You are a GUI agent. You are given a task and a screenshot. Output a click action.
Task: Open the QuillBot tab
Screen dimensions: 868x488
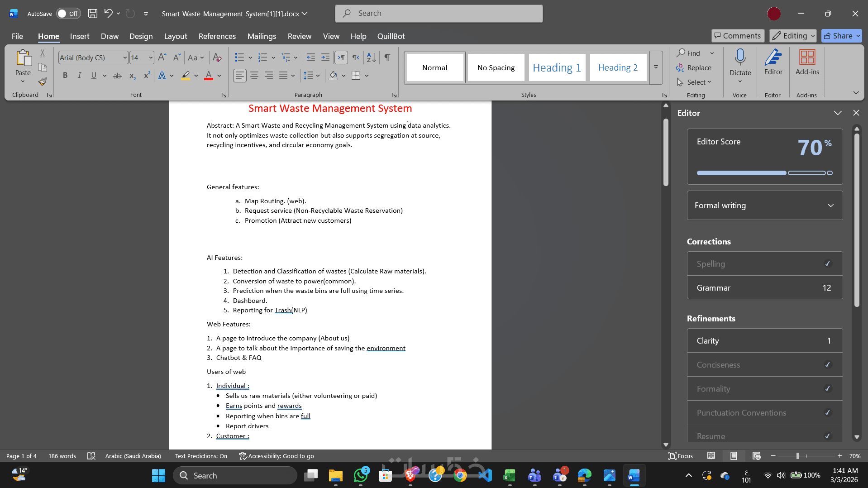point(391,36)
